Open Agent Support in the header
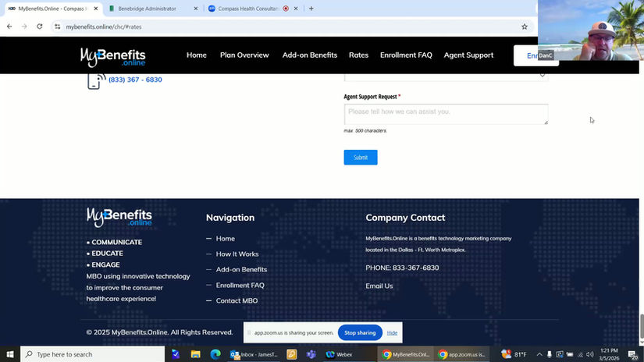The height and width of the screenshot is (362, 644). click(x=468, y=55)
